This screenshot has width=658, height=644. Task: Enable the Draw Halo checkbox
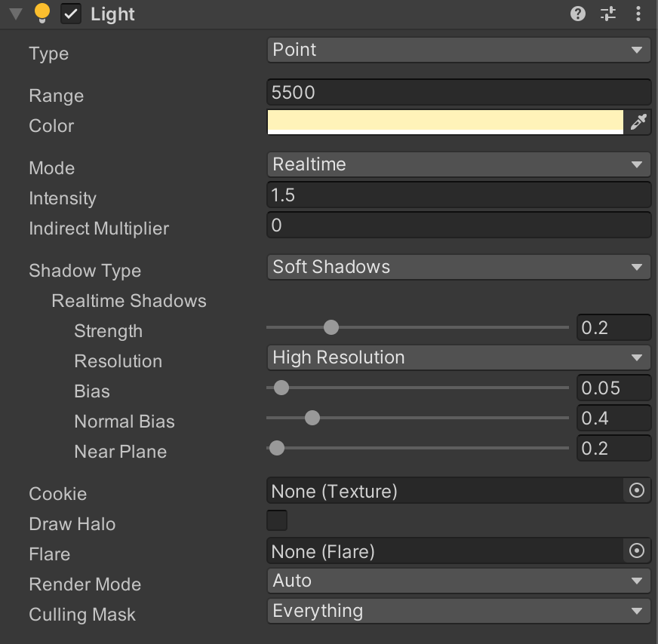click(x=277, y=520)
